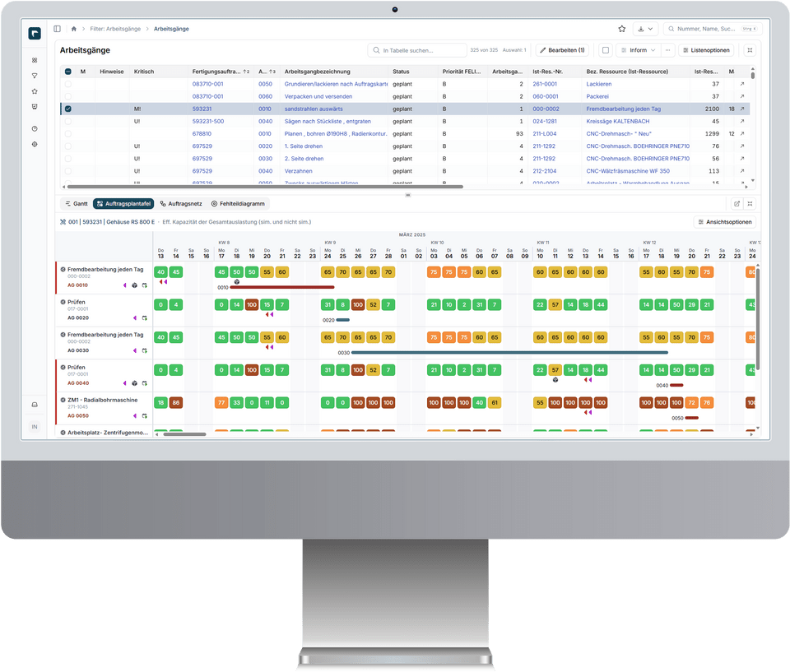Click the cube icon in AG 0010 row
This screenshot has height=672, width=790.
tap(134, 285)
